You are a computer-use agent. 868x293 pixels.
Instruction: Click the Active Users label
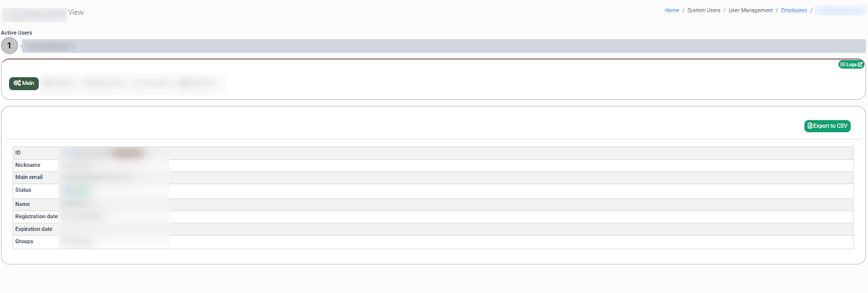click(17, 33)
